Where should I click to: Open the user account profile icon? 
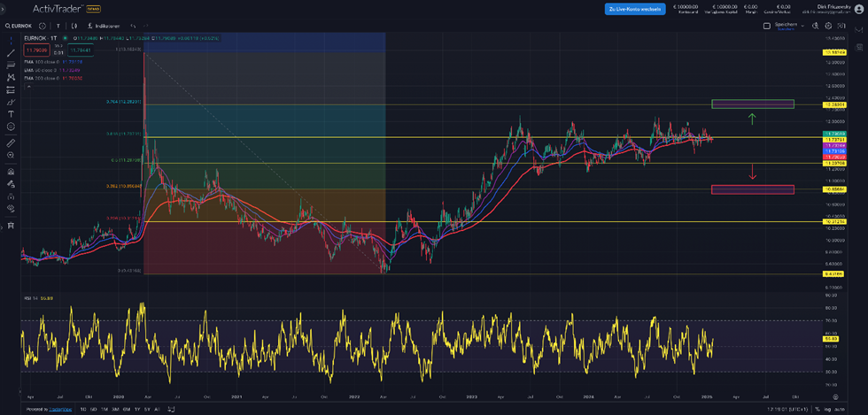pyautogui.click(x=858, y=9)
